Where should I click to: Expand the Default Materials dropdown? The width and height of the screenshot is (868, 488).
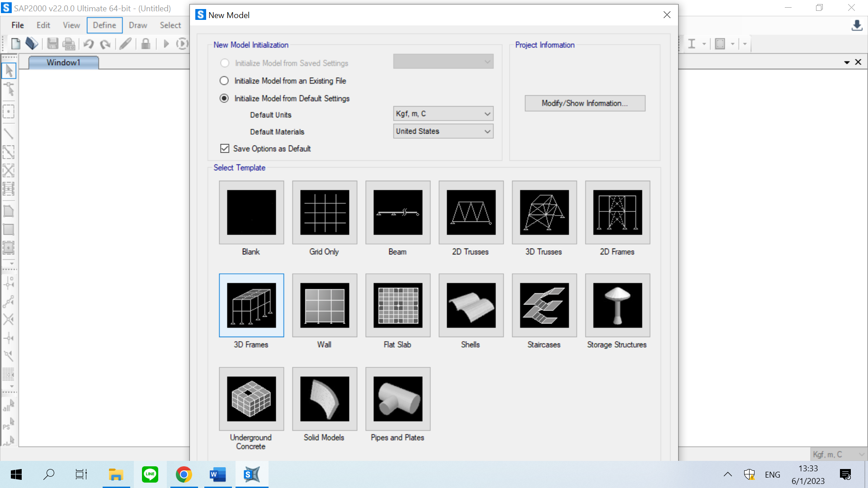(x=443, y=131)
